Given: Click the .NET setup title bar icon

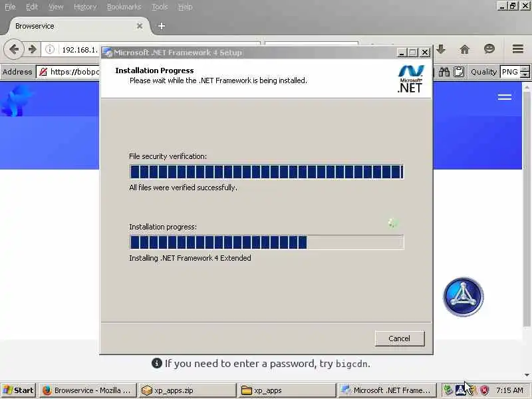Looking at the screenshot, I should pos(108,53).
